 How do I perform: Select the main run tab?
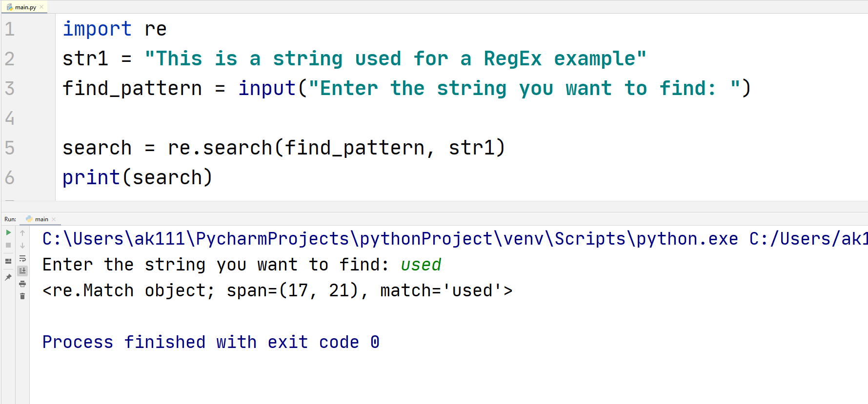coord(41,219)
